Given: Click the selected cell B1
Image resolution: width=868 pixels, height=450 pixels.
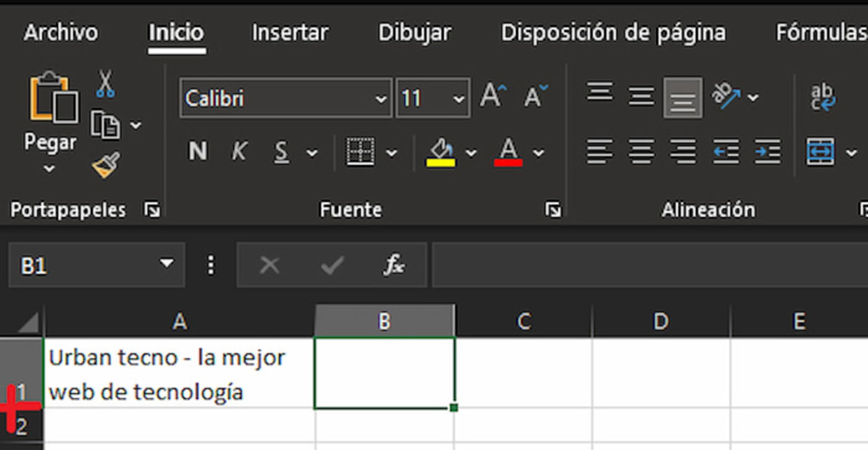Looking at the screenshot, I should (x=384, y=373).
